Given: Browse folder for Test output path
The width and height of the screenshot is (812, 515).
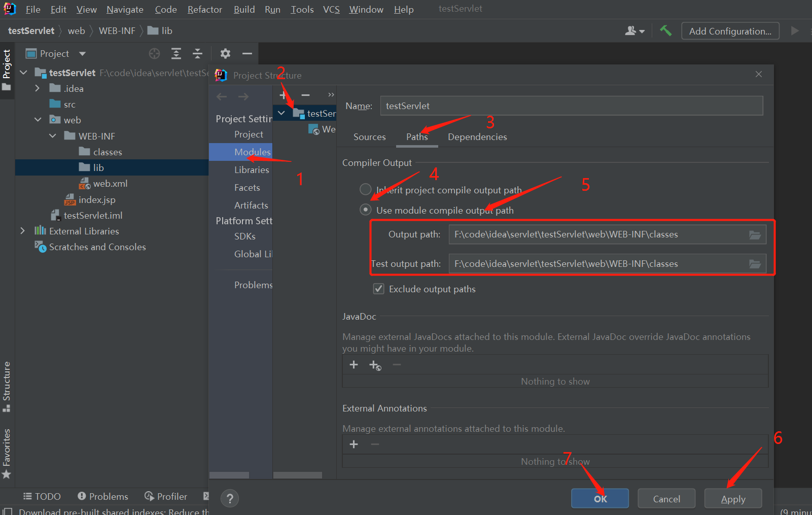Looking at the screenshot, I should (755, 264).
